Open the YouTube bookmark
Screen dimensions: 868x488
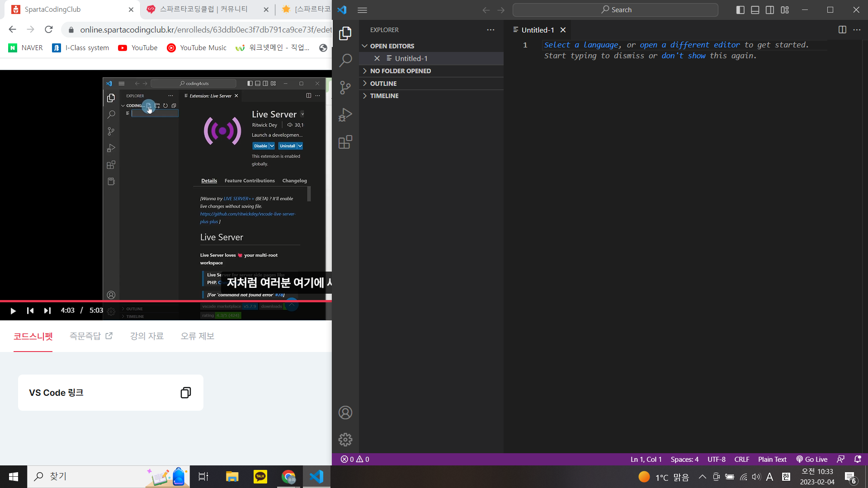138,48
